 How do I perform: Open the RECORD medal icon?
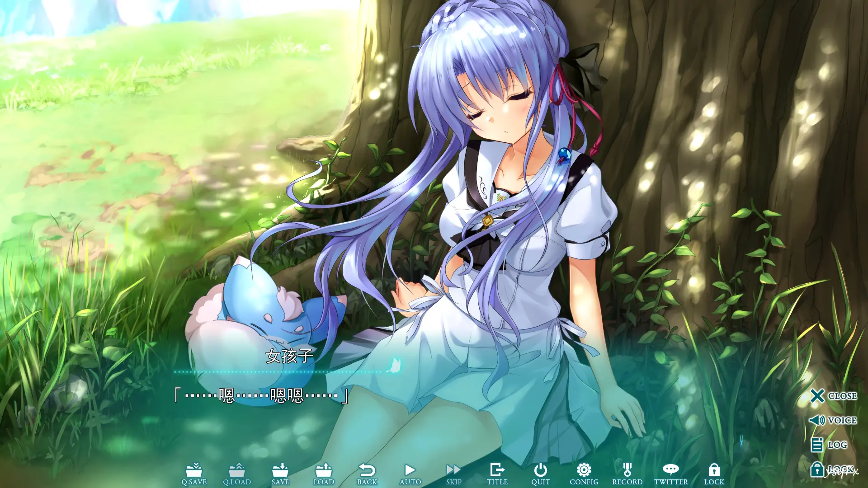click(627, 474)
